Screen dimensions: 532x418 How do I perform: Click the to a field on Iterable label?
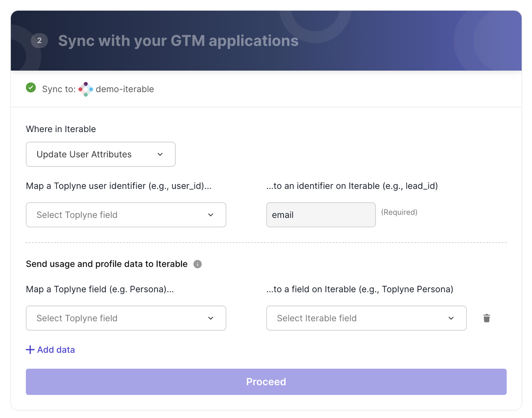pos(360,289)
